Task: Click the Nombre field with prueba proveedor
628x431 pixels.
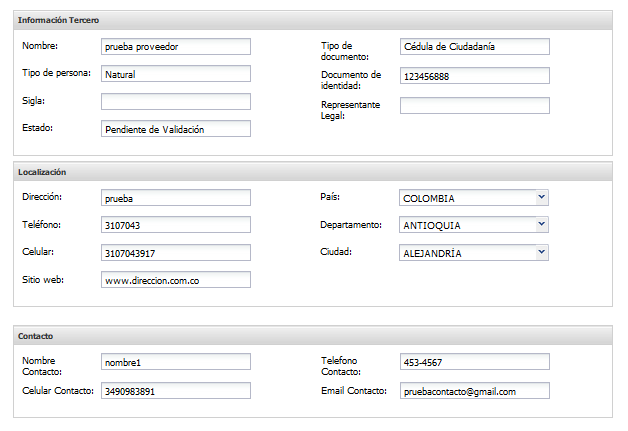Action: point(175,46)
